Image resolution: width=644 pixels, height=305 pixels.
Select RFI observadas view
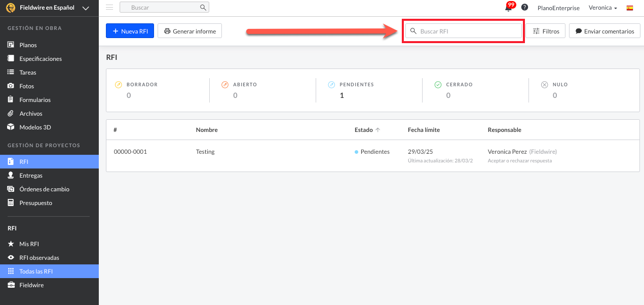pos(39,258)
